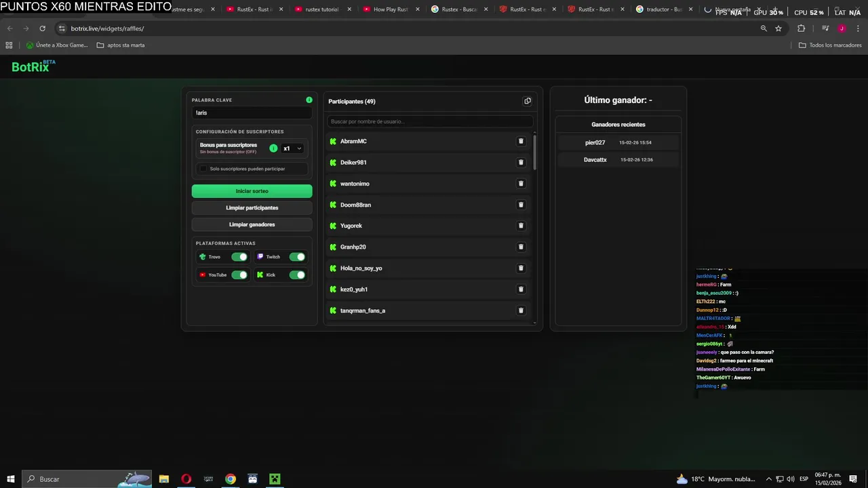Click the botrix.live address bar
Screen dimensions: 868x488
coord(407,28)
